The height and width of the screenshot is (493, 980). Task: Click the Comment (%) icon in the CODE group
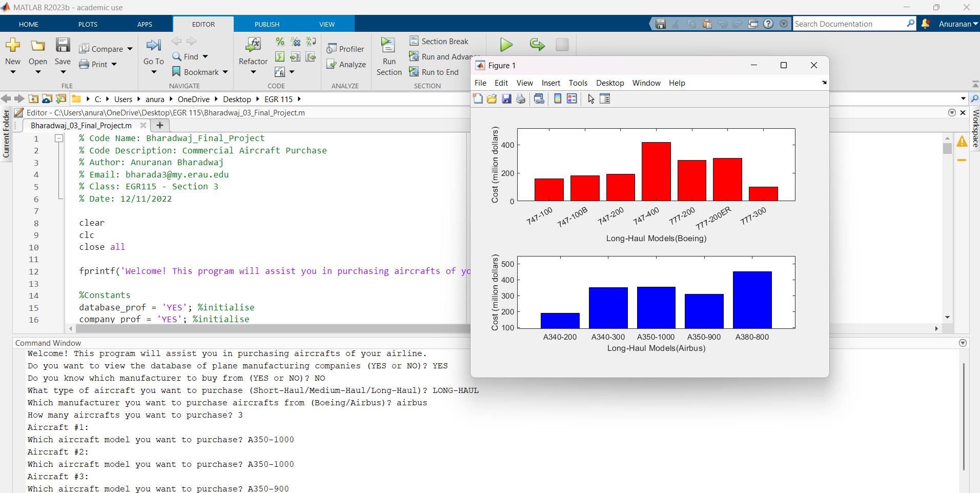(280, 42)
